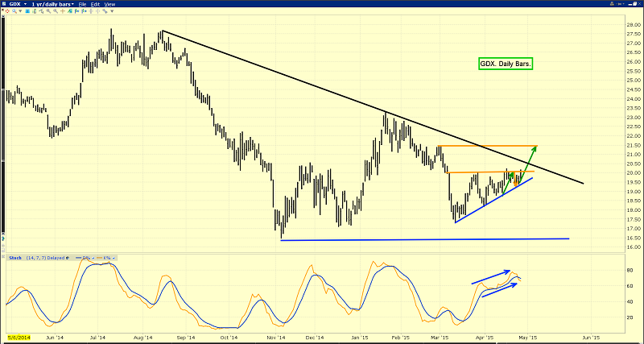Click the chart window icon beside GDX
This screenshot has height=344, width=644.
4,4
